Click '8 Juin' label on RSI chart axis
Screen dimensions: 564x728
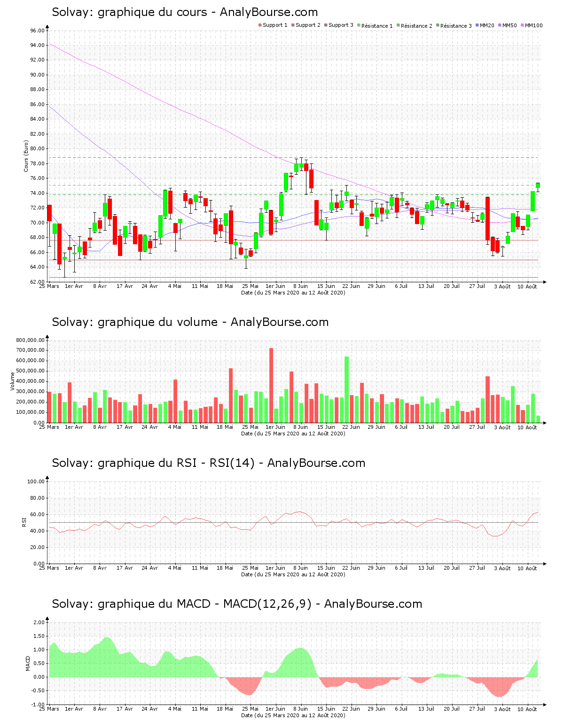[x=301, y=568]
